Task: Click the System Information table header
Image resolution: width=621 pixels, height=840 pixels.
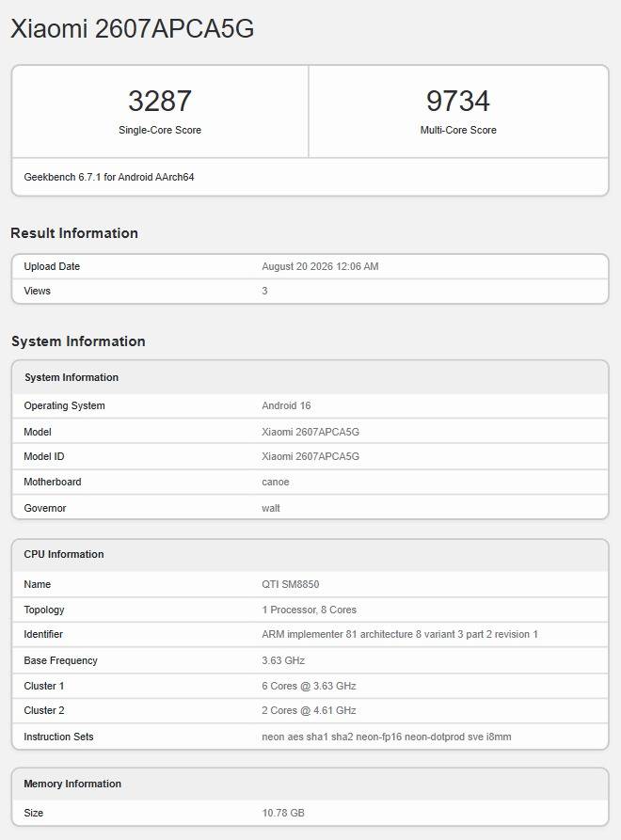Action: click(72, 377)
